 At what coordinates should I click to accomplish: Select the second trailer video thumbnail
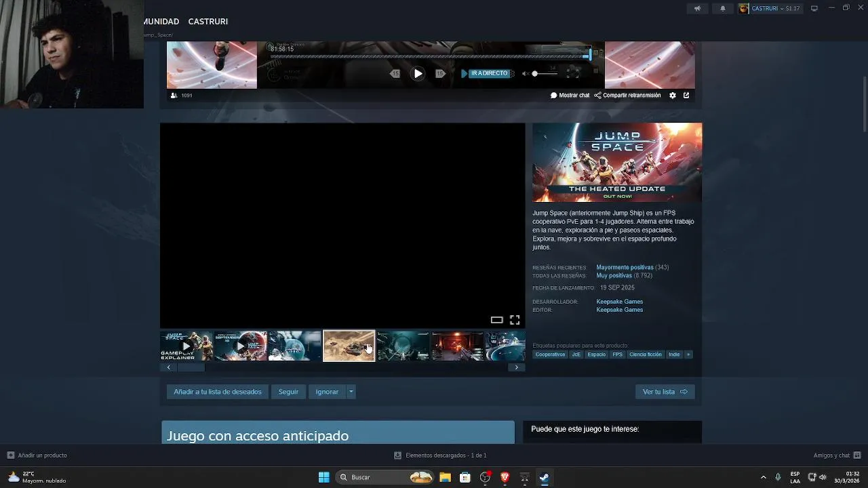click(241, 346)
